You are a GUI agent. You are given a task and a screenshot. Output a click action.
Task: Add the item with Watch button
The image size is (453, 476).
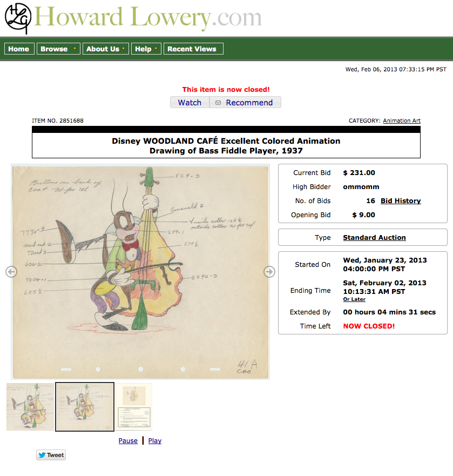(190, 102)
